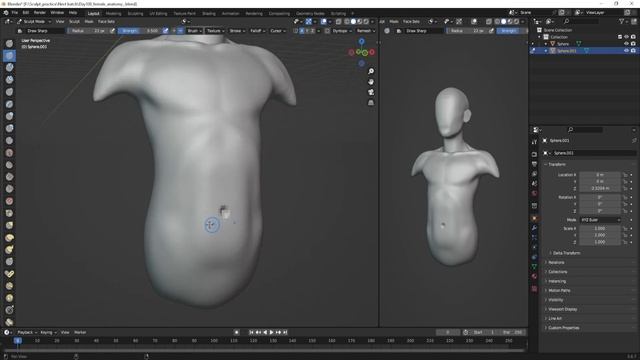This screenshot has width=640, height=360.
Task: Open the Texture settings dropdown
Action: (x=215, y=31)
